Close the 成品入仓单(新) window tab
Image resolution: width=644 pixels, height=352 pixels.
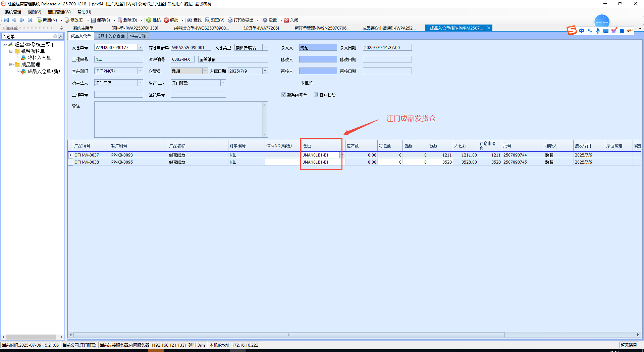[x=489, y=28]
